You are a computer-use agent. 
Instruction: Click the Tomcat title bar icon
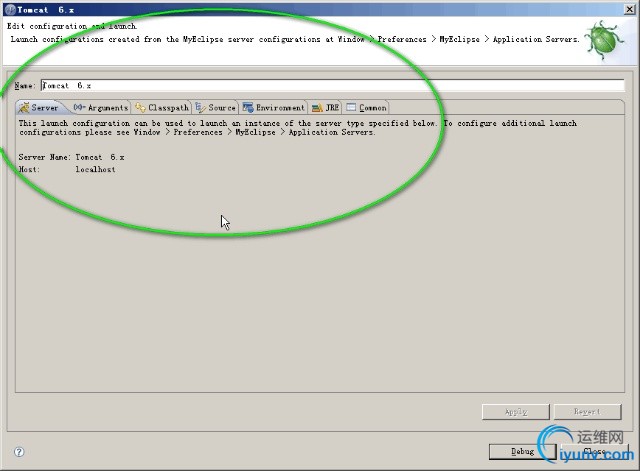coord(11,10)
